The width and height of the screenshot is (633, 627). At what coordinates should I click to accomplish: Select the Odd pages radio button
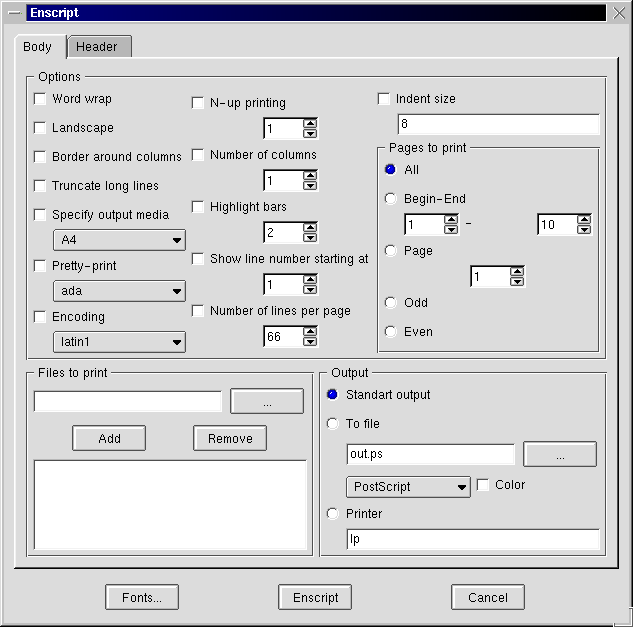[x=390, y=303]
